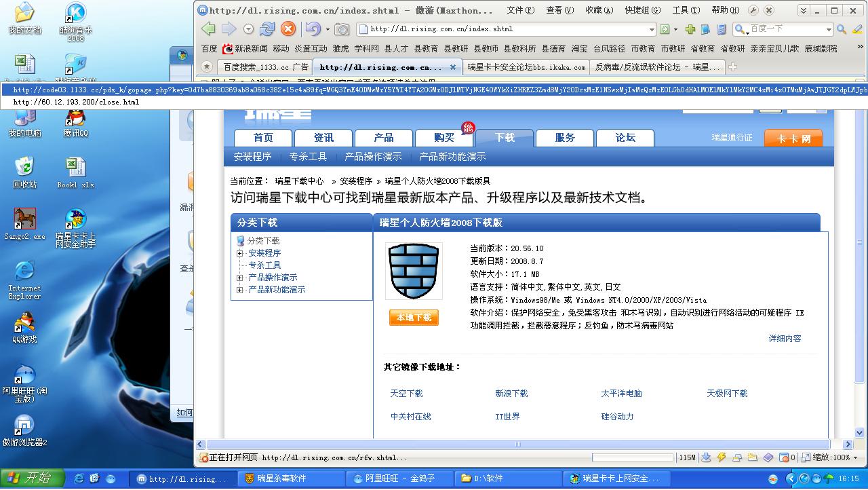Image resolution: width=868 pixels, height=490 pixels.
Task: Open the QQ游戏 desktop shortcut
Action: [24, 327]
